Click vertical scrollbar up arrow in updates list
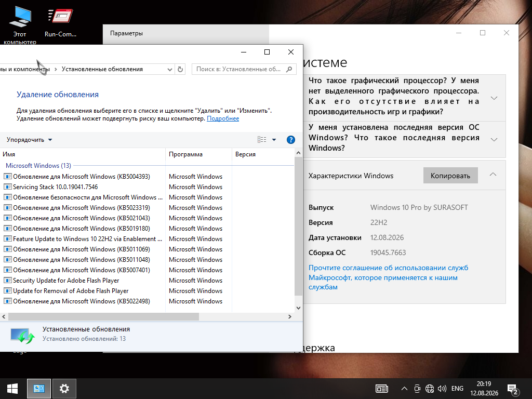This screenshot has width=532, height=399. [298, 153]
